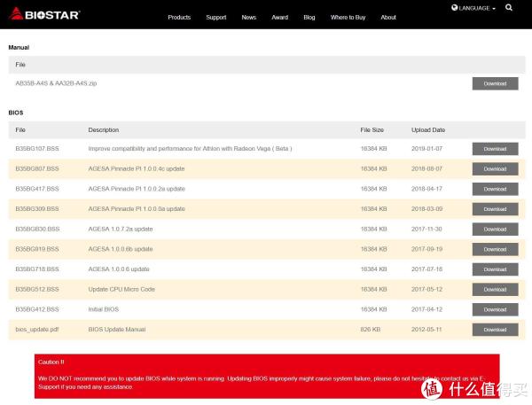The width and height of the screenshot is (532, 405).
Task: Select B35BG107.BSS file name
Action: coord(37,149)
